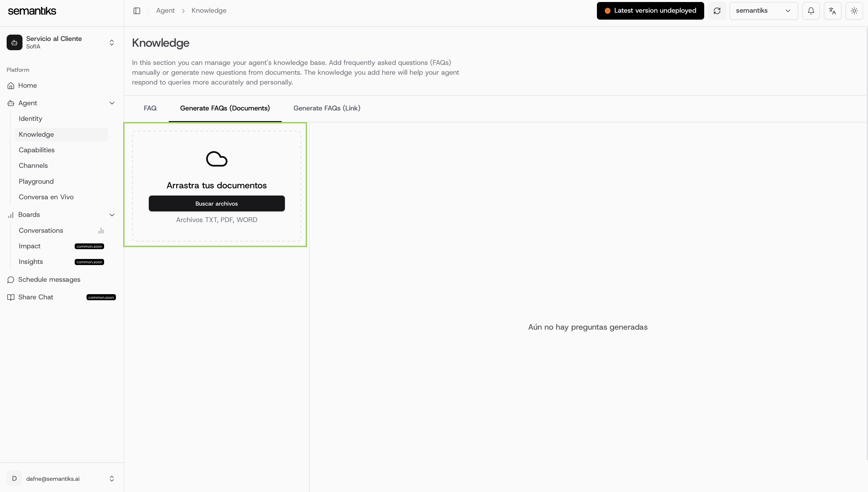
Task: Toggle the sidebar panel icon
Action: click(x=137, y=11)
